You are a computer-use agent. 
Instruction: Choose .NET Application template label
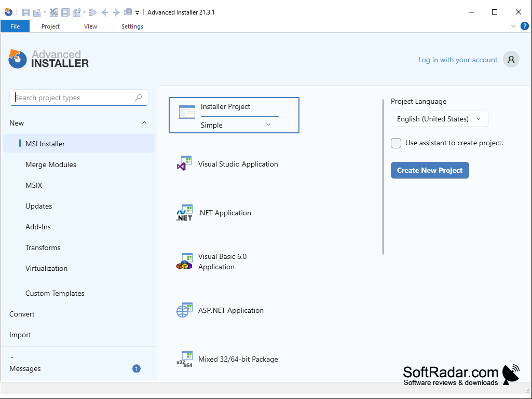[x=225, y=213]
